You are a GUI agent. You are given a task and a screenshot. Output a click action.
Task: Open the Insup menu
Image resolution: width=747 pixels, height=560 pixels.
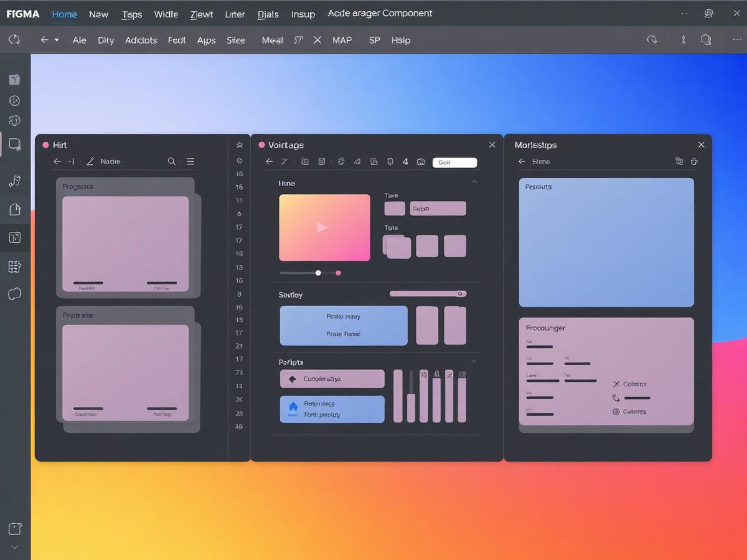pos(303,14)
